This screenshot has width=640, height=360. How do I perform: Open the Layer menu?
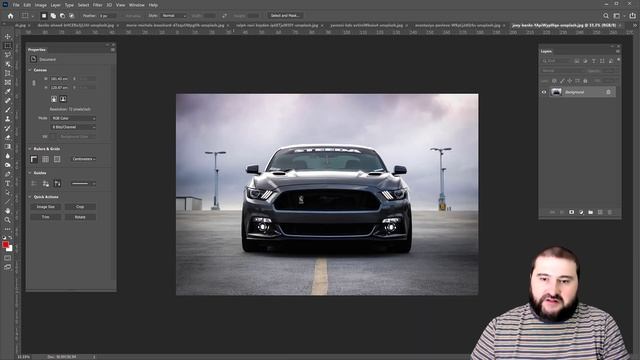[56, 5]
